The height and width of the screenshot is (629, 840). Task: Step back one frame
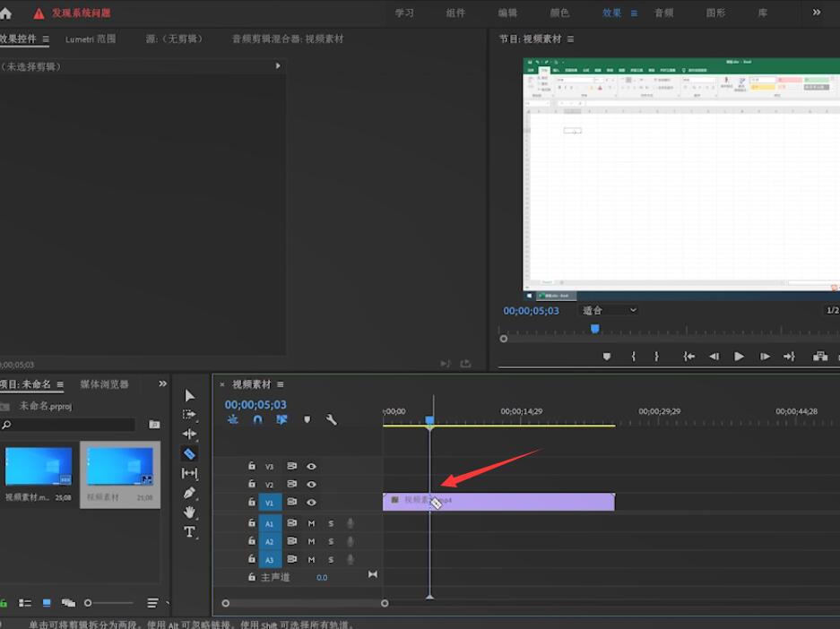(714, 357)
